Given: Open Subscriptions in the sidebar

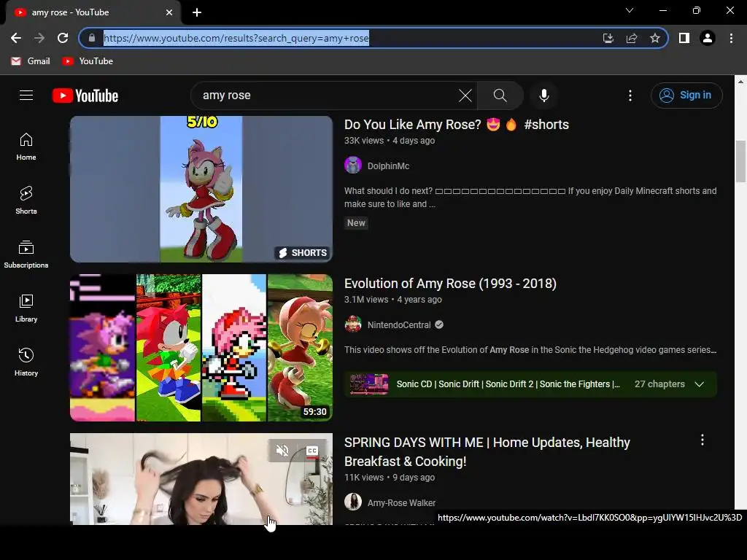Looking at the screenshot, I should pyautogui.click(x=26, y=254).
